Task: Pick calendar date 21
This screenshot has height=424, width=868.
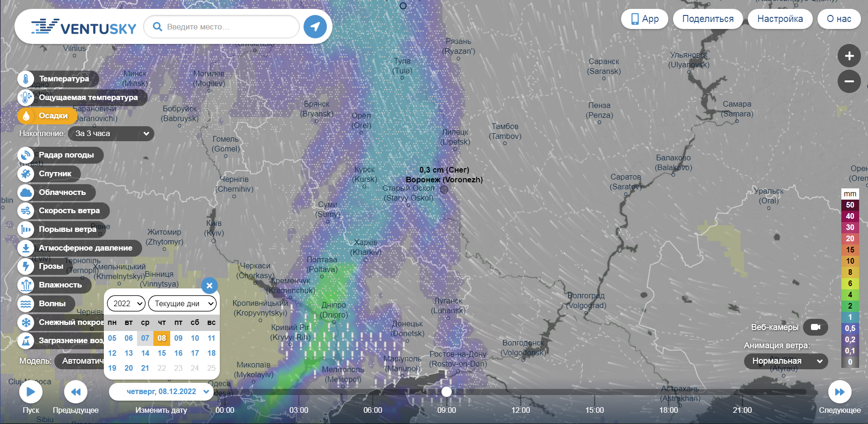Action: (145, 368)
